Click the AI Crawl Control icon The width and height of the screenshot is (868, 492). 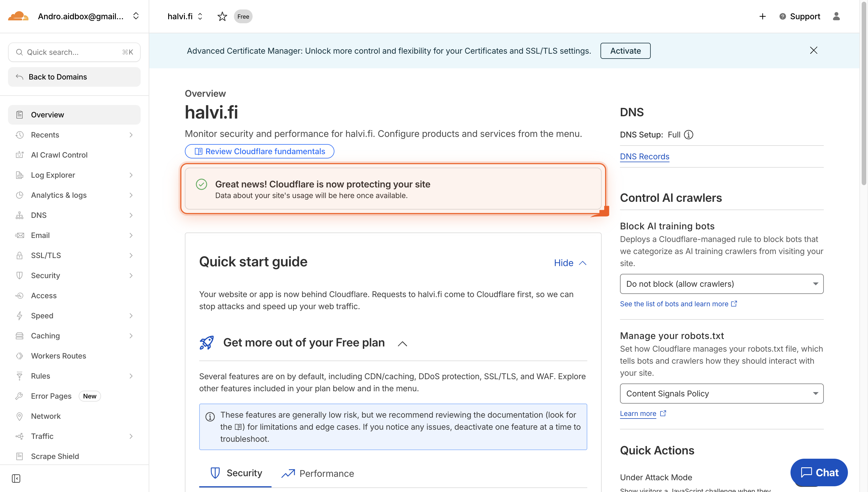click(x=19, y=155)
